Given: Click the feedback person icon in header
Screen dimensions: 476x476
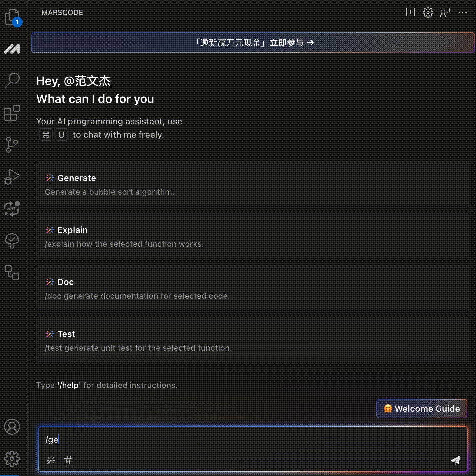Looking at the screenshot, I should coord(445,12).
